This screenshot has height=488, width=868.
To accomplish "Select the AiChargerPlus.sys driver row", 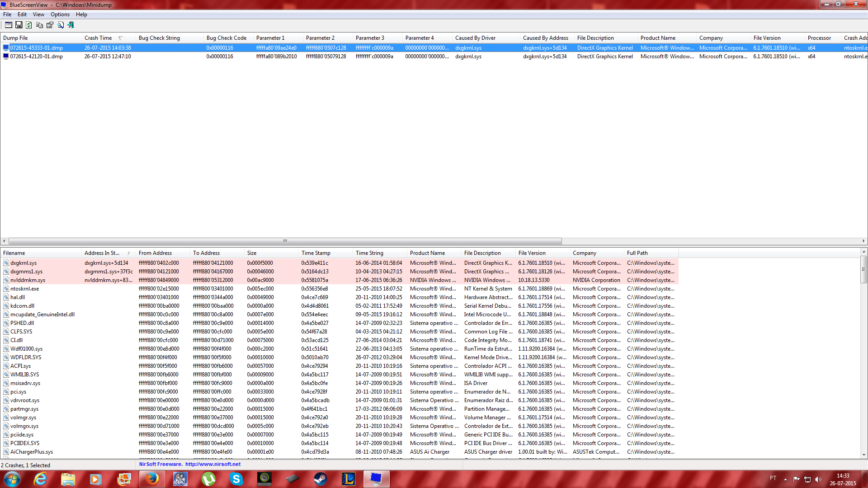I will (339, 452).
